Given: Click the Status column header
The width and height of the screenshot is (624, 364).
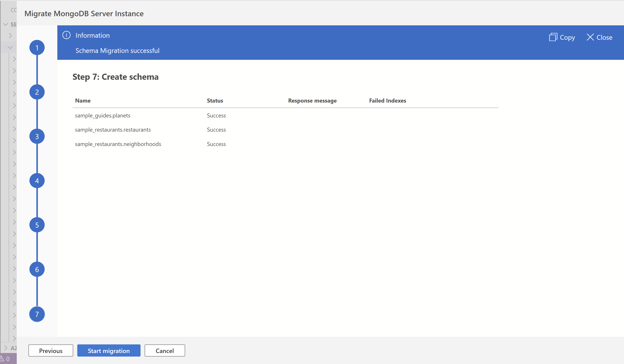Looking at the screenshot, I should click(x=215, y=101).
